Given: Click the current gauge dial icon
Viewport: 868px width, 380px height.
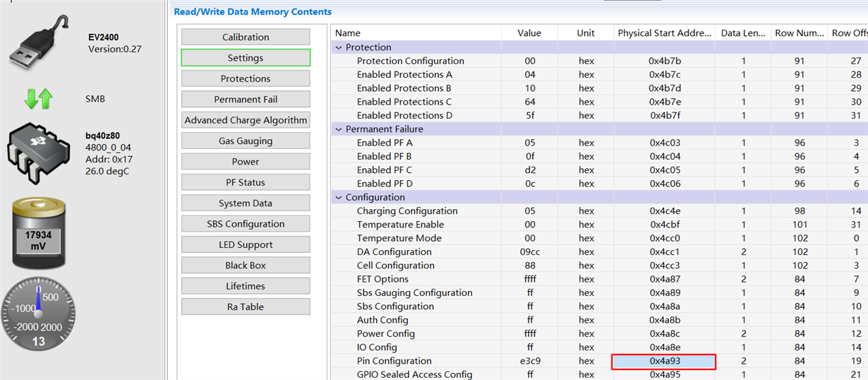Looking at the screenshot, I should pos(38,315).
